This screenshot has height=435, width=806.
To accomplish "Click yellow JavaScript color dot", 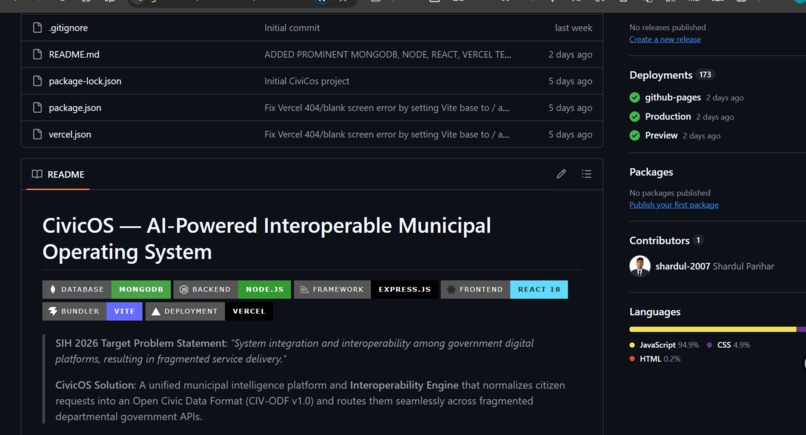I will (632, 345).
